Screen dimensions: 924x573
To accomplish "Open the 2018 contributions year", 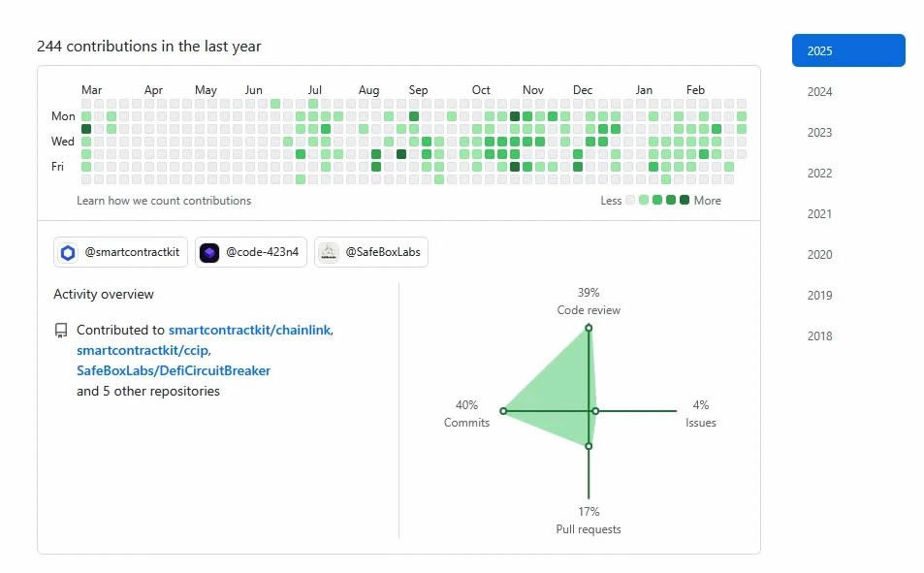I will coord(820,336).
